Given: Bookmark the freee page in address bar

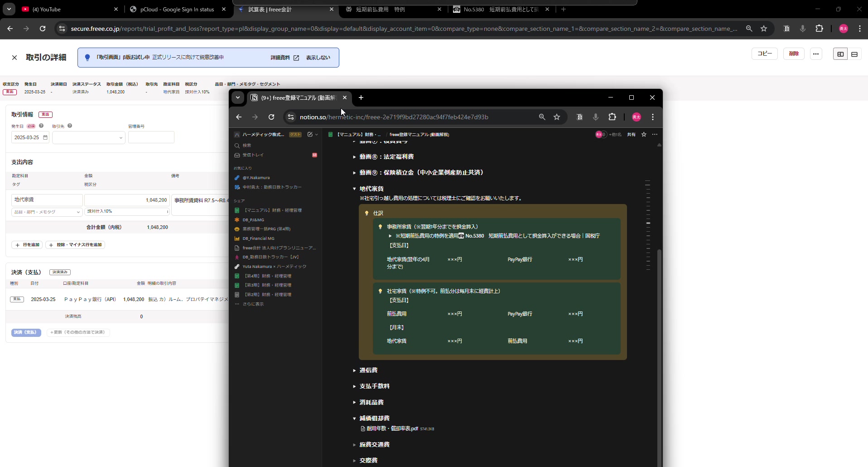Looking at the screenshot, I should tap(764, 29).
